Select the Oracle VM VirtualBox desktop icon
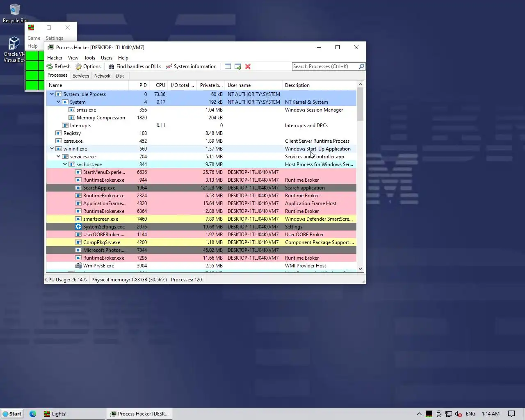The height and width of the screenshot is (420, 525). click(x=14, y=50)
